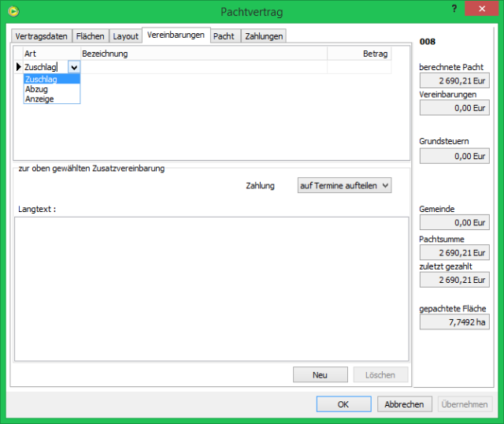504x424 pixels.
Task: Switch to the Vertragsdaten tab
Action: (x=42, y=36)
